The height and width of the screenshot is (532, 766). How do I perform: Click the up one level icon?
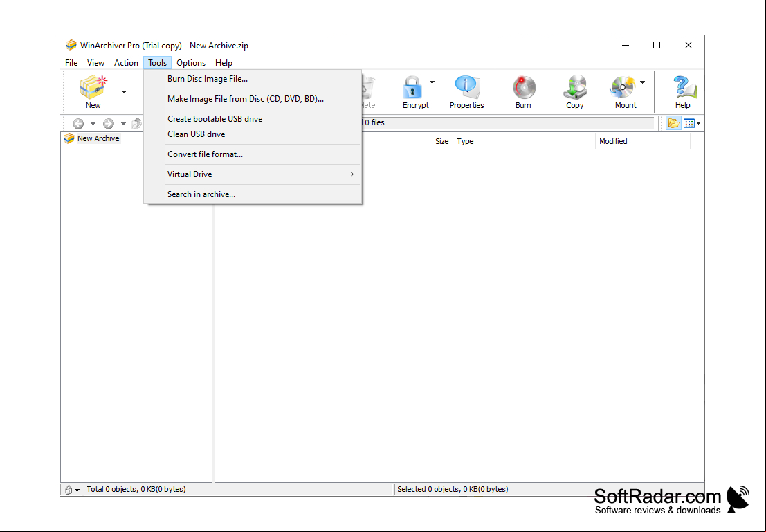[137, 123]
